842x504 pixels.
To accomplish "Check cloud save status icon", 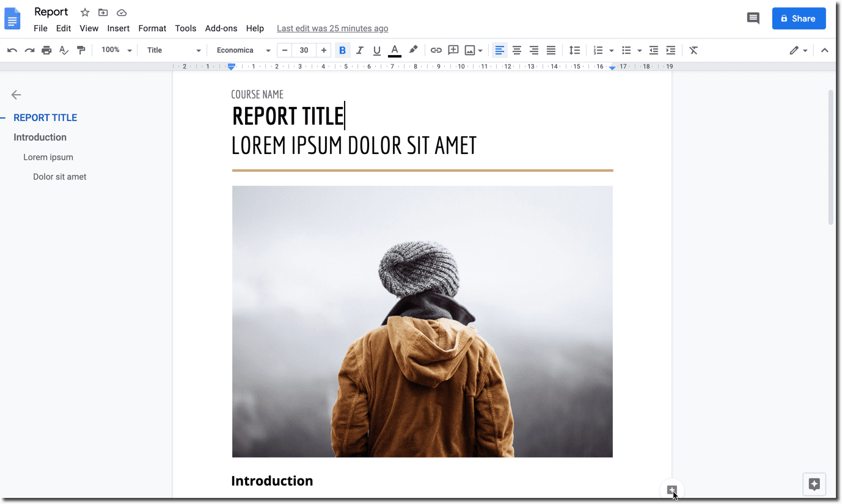I will pyautogui.click(x=122, y=13).
